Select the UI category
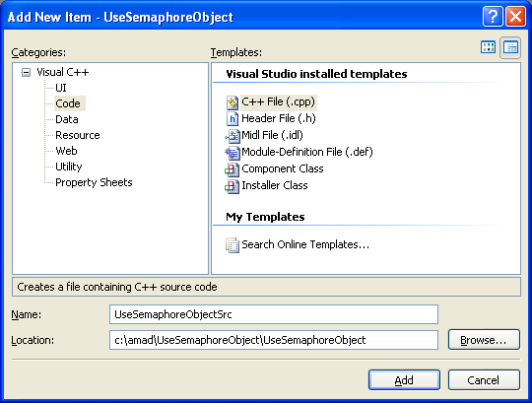The height and width of the screenshot is (403, 532). pos(61,88)
